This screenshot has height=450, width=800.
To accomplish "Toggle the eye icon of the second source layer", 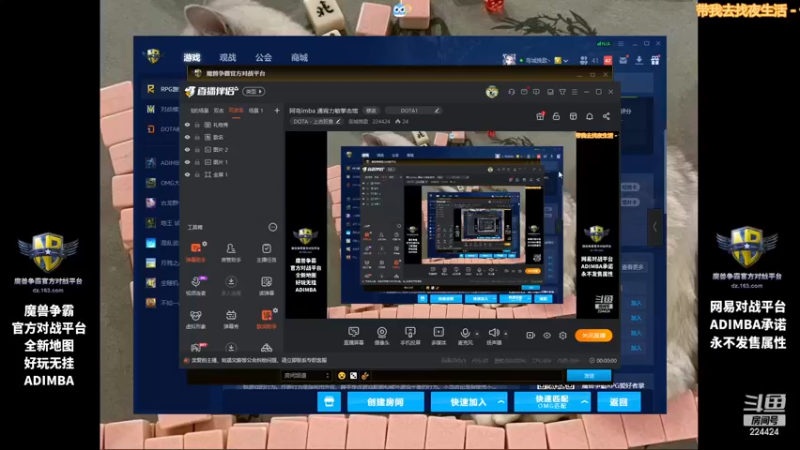I will (x=187, y=137).
